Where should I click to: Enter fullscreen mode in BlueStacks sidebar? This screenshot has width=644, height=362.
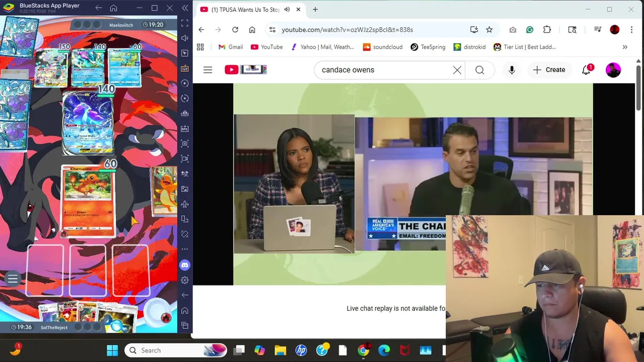(x=185, y=23)
